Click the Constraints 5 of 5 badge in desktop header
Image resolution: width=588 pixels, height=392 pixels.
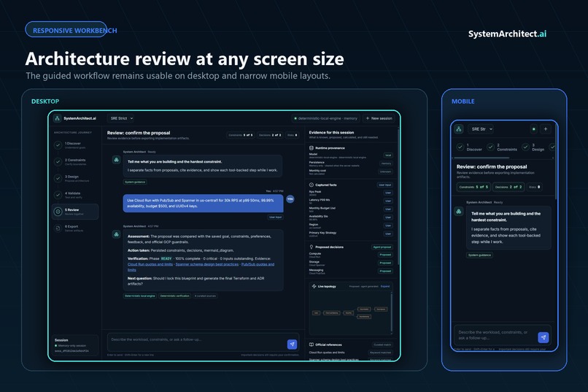point(240,135)
